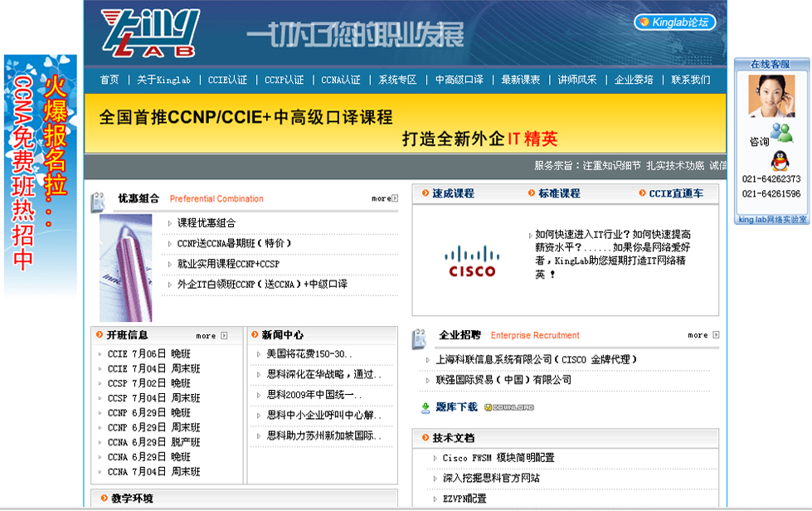Click the Kinglab logo
The image size is (812, 511).
click(150, 33)
